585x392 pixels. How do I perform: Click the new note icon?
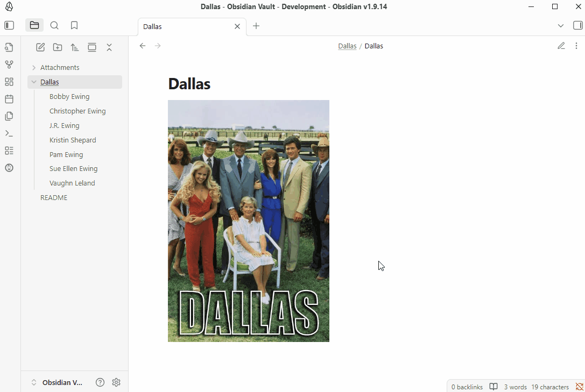point(40,47)
